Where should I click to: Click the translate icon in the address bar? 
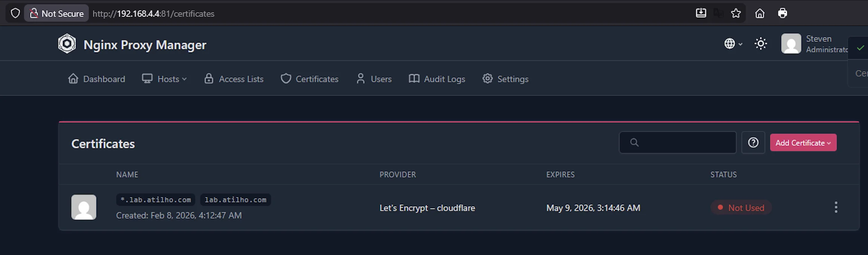(718, 13)
